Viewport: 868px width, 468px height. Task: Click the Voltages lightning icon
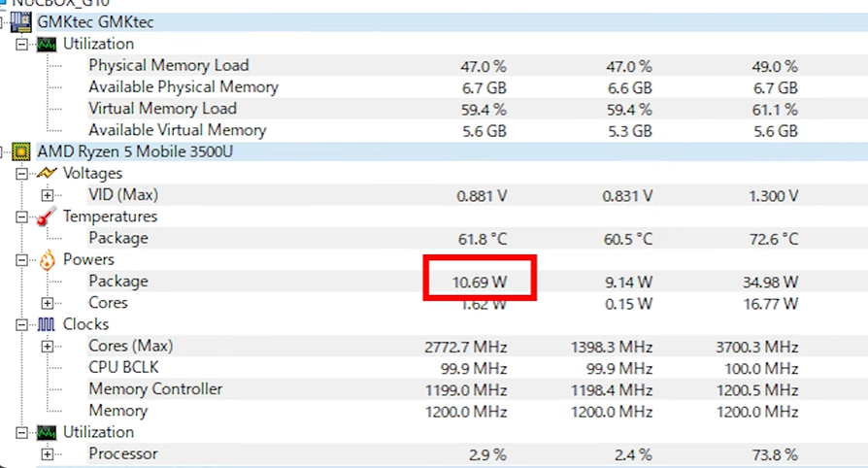46,173
